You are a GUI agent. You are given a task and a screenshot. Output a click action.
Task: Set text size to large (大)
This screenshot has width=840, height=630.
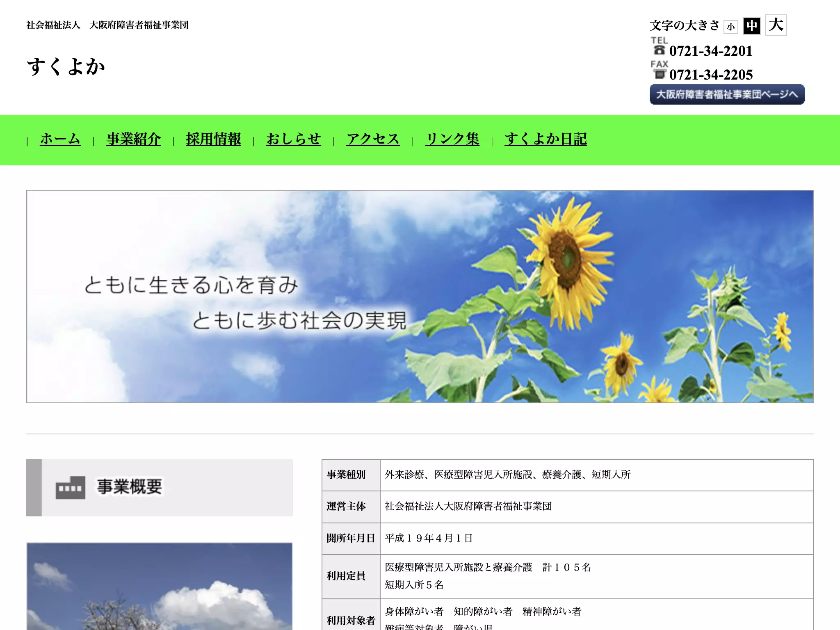click(776, 25)
